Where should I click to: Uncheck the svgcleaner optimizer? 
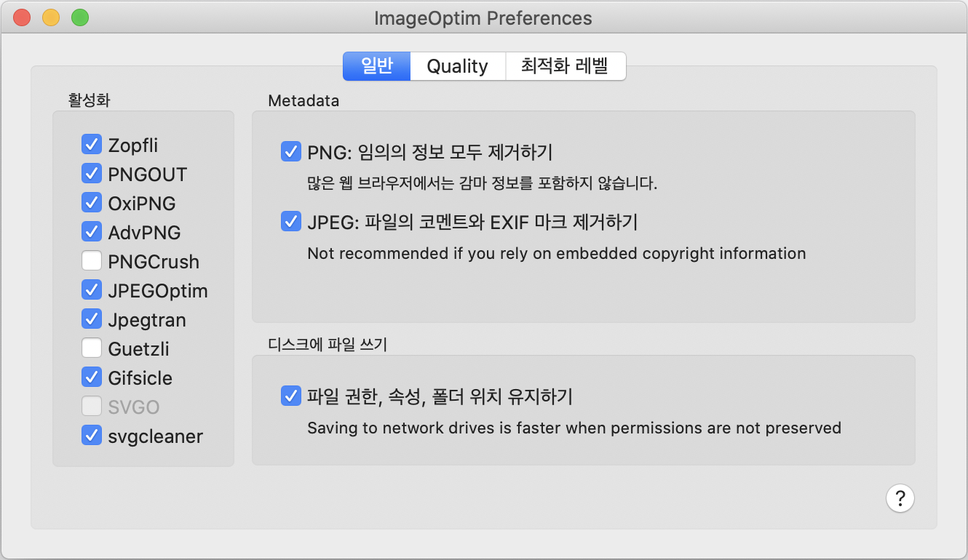pyautogui.click(x=92, y=435)
